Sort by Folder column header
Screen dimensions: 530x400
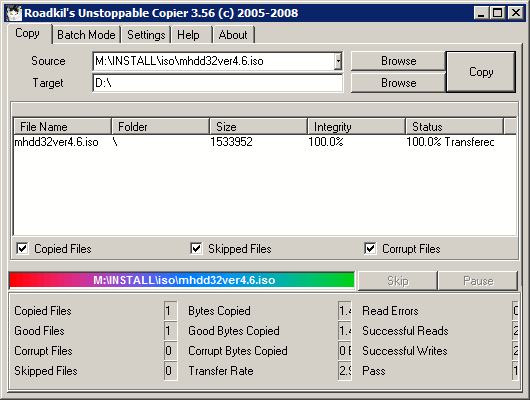pos(161,126)
